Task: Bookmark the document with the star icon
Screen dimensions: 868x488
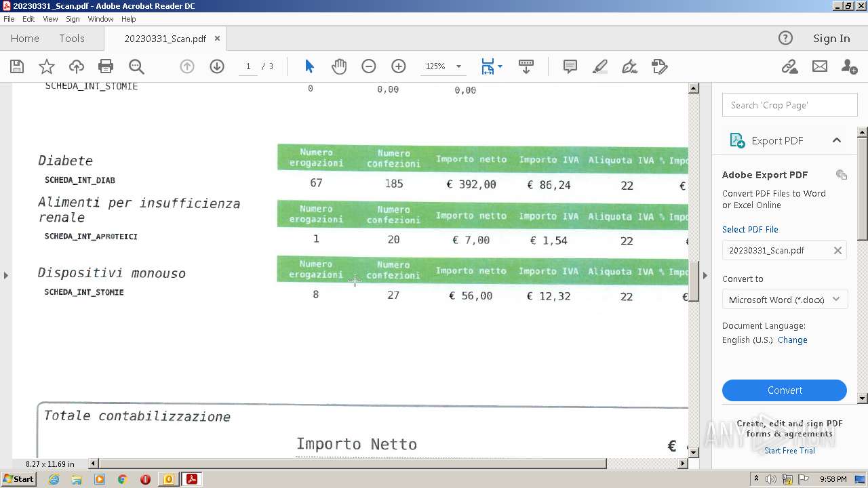Action: [47, 66]
